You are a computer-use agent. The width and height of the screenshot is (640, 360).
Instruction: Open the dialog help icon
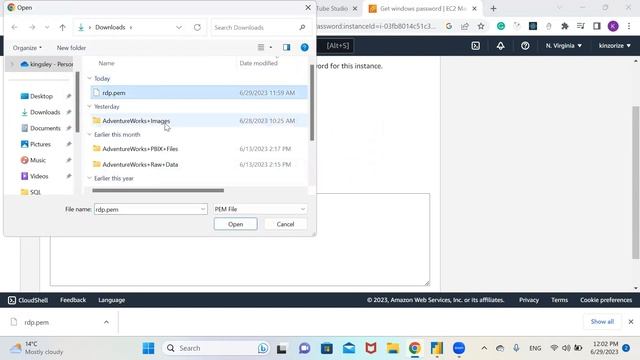(x=304, y=47)
